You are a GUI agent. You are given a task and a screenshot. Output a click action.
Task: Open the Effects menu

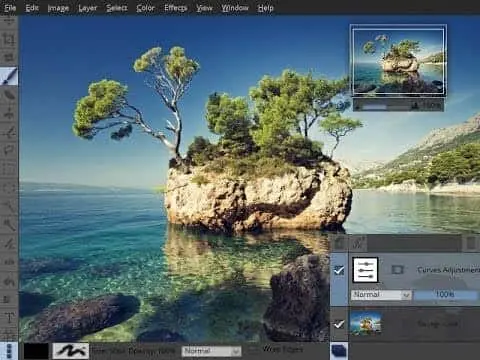(175, 8)
